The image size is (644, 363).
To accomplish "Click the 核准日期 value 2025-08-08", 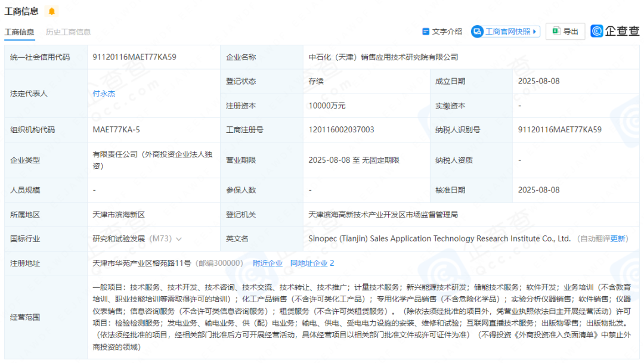I will [x=538, y=190].
